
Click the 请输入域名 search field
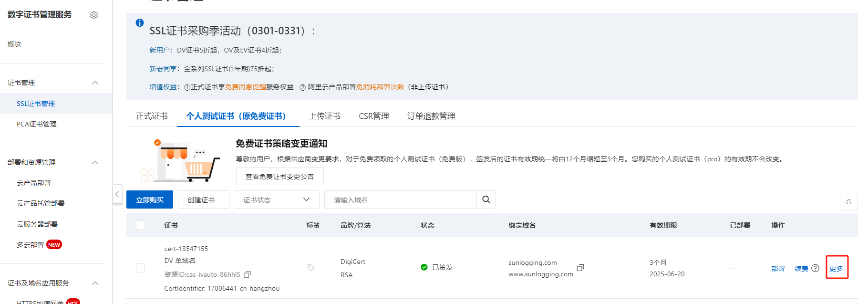400,199
